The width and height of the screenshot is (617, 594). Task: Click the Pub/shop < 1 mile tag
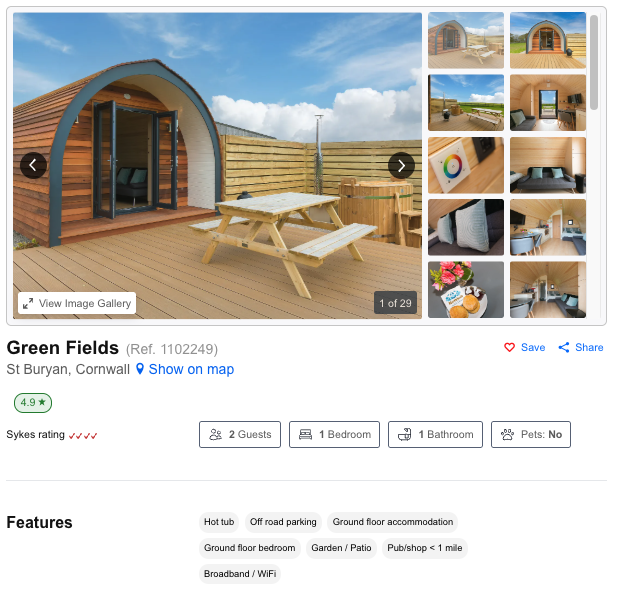[425, 548]
